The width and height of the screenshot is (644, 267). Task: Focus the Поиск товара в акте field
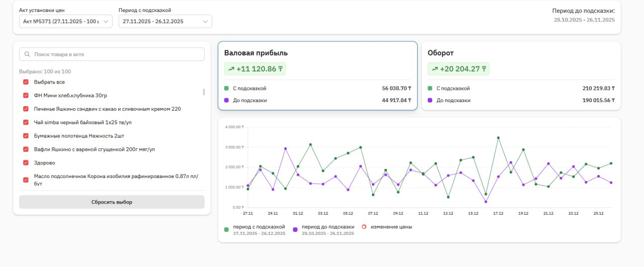(x=112, y=54)
